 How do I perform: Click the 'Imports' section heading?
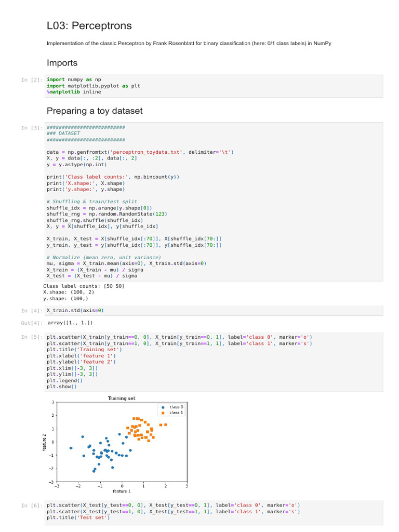(x=62, y=63)
